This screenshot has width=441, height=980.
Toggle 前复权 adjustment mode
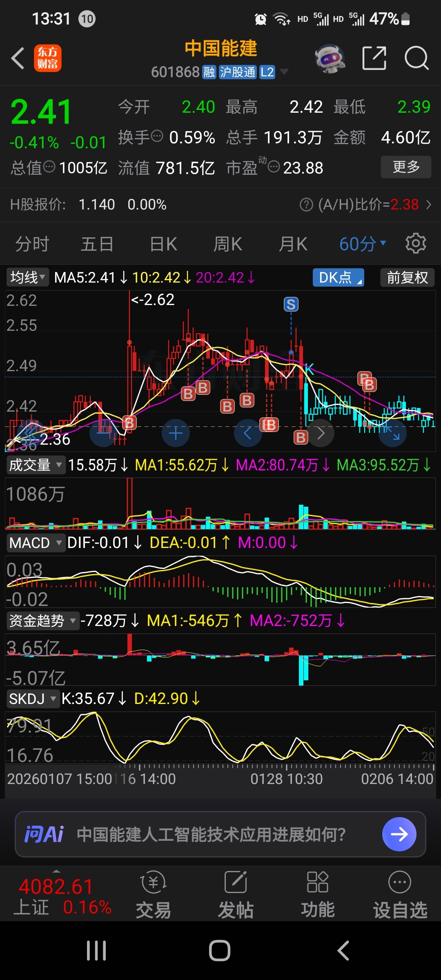(408, 278)
